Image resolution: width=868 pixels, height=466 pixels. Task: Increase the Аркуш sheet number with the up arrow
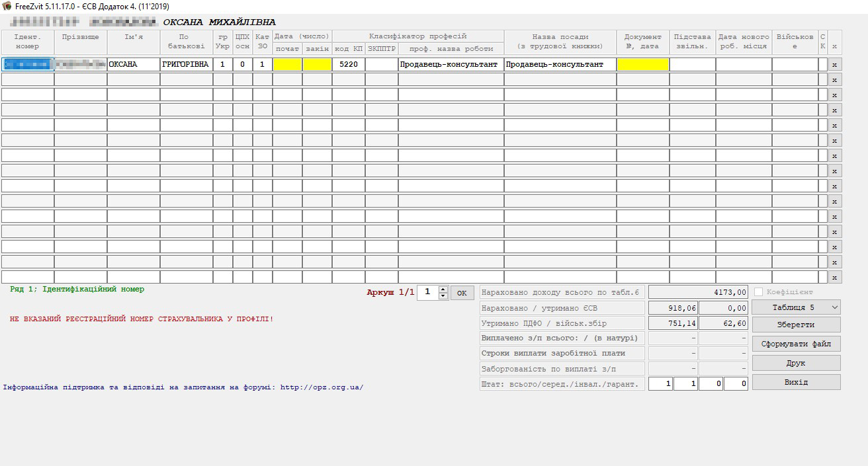[x=443, y=289]
